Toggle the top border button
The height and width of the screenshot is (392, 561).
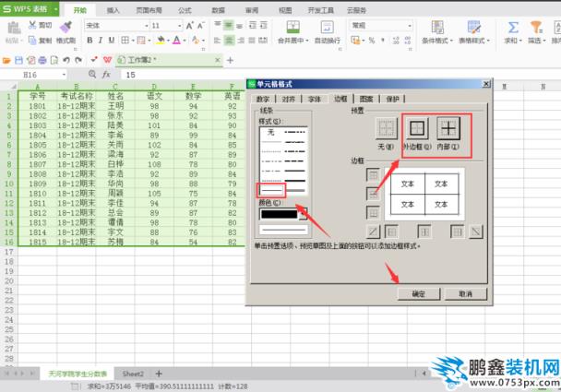(373, 175)
